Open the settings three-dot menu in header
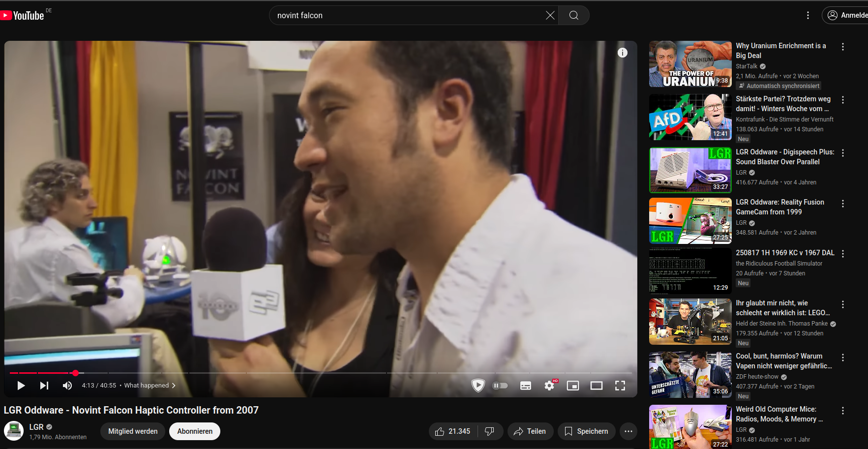Viewport: 868px width, 449px height. tap(808, 15)
